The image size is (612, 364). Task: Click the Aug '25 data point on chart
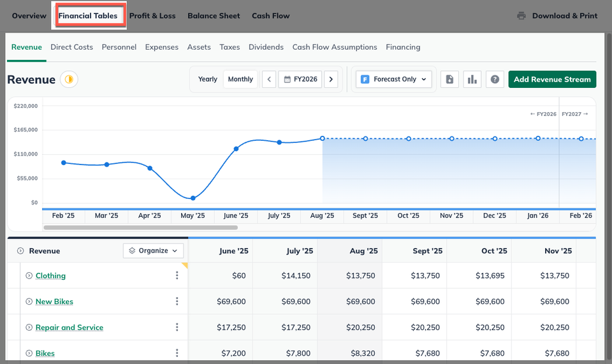(x=323, y=138)
